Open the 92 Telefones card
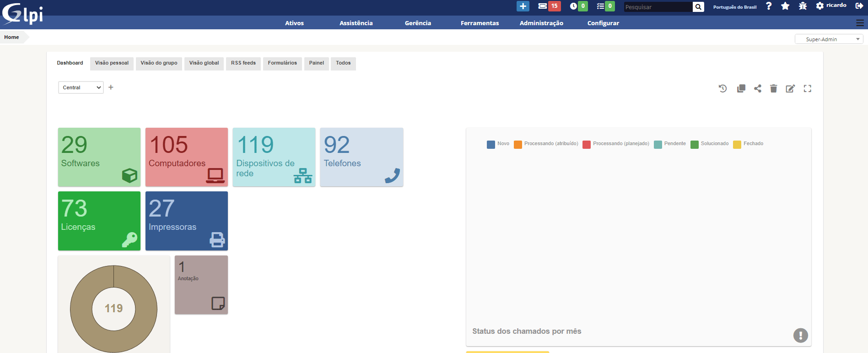The width and height of the screenshot is (868, 353). [361, 157]
